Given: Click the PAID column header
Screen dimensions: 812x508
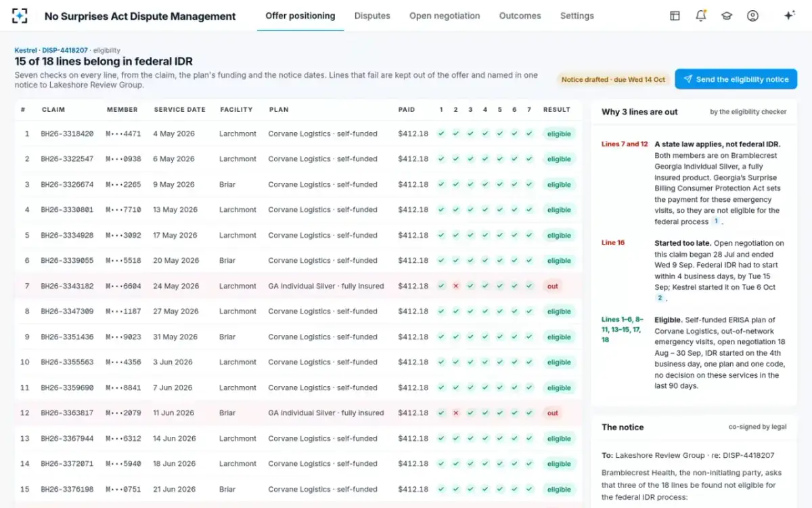Looking at the screenshot, I should pos(407,110).
